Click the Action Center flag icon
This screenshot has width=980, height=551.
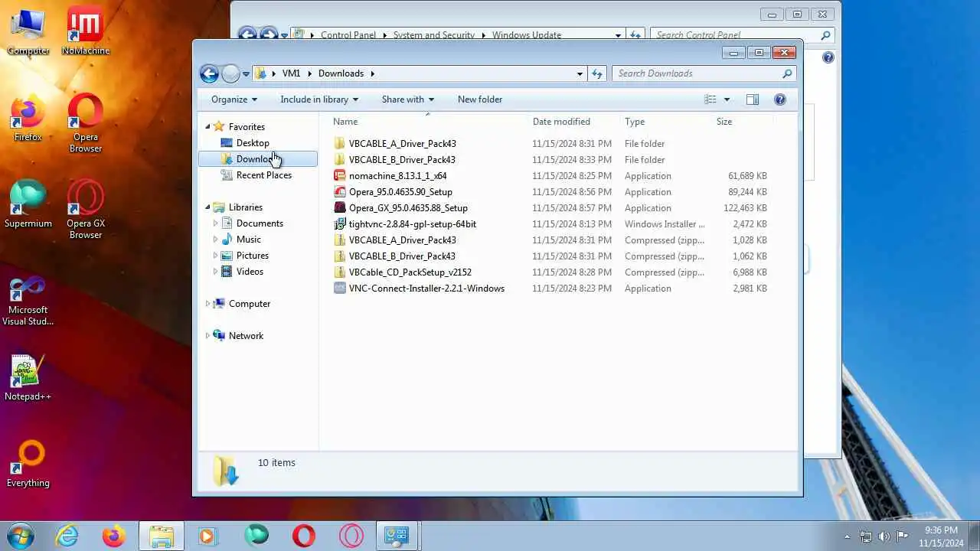[902, 536]
